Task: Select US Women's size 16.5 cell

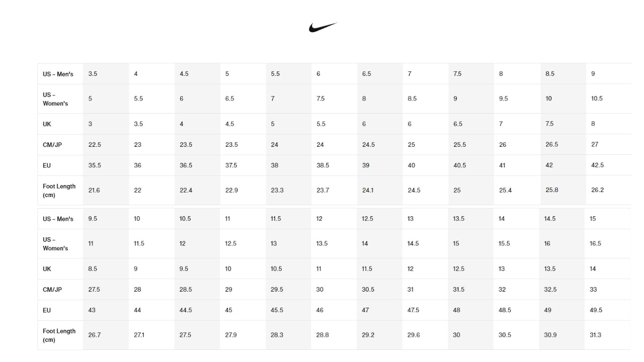Action: [x=595, y=244]
